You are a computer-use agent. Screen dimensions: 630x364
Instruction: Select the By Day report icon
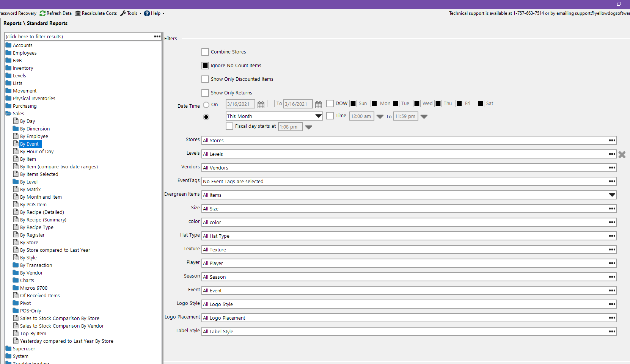coord(16,121)
